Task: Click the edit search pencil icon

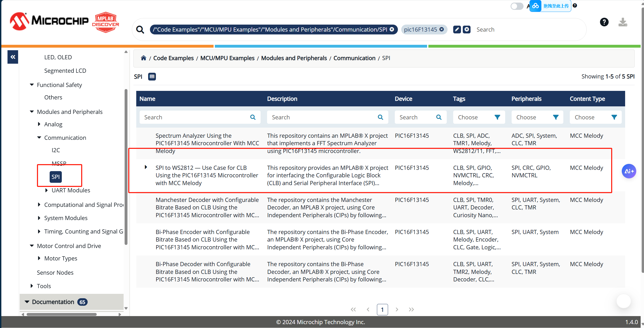Action: (x=457, y=29)
